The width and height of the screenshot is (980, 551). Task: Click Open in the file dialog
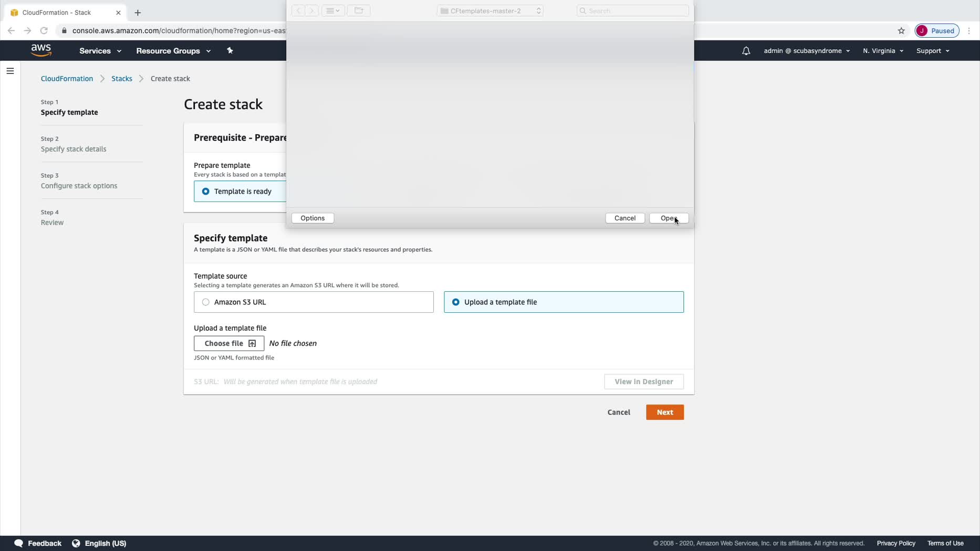[669, 218]
